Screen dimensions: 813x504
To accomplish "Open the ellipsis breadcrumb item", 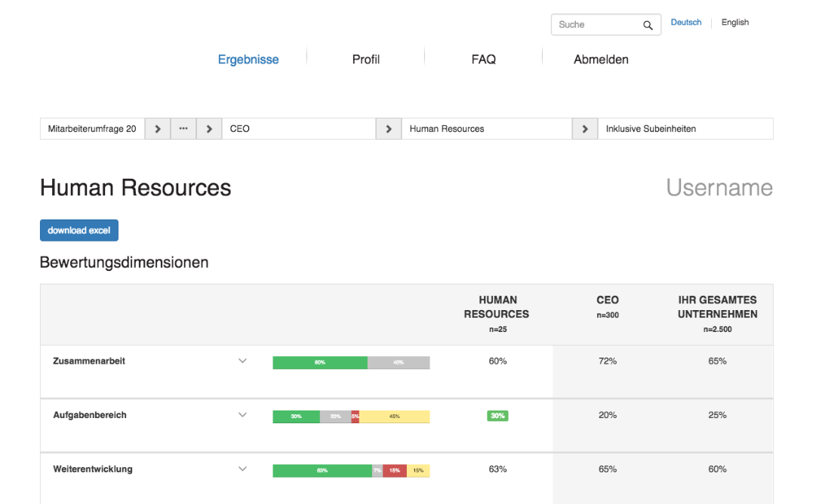I will pyautogui.click(x=183, y=128).
